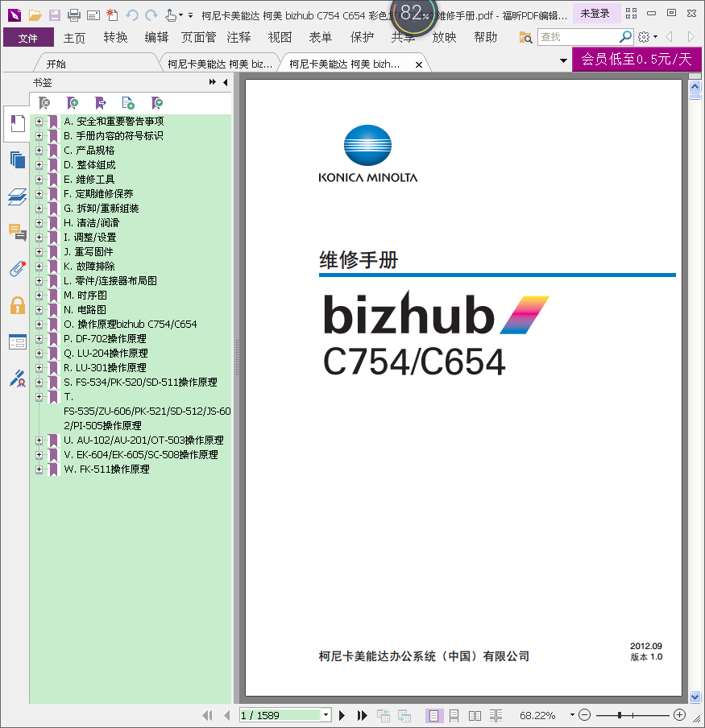Expand bookmark A. 安全和重要警告事项
Screen dimensions: 705x728
coord(39,122)
